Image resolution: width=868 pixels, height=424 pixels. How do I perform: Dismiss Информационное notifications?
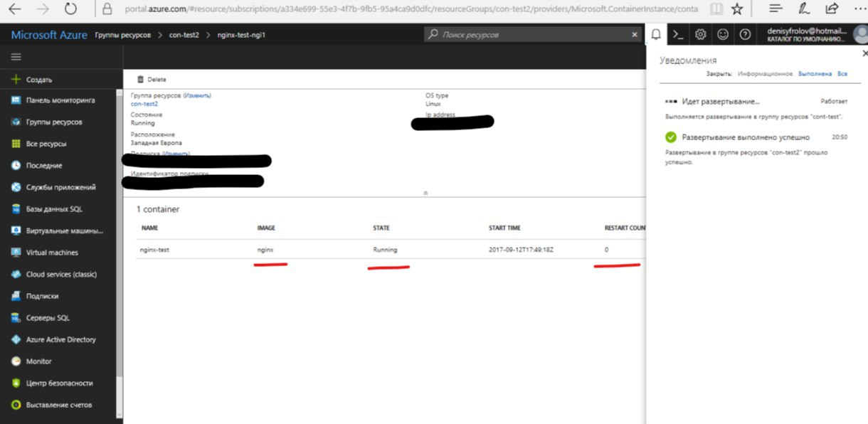point(765,74)
